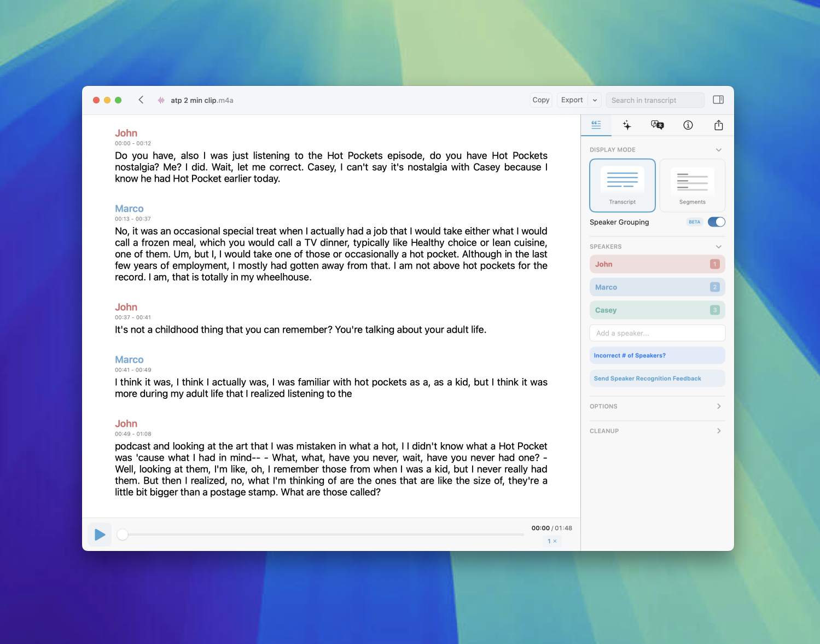Turn off Speaker Grouping switch
This screenshot has width=820, height=644.
click(x=716, y=222)
